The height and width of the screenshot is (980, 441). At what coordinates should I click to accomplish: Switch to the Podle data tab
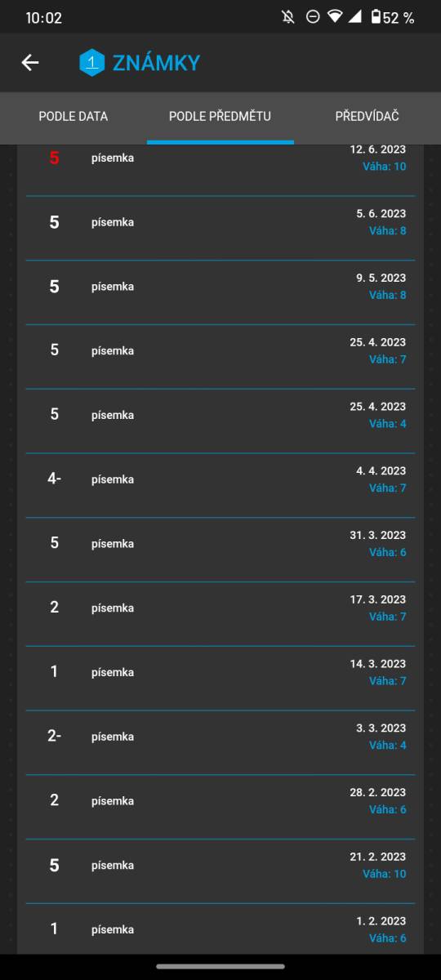point(73,117)
